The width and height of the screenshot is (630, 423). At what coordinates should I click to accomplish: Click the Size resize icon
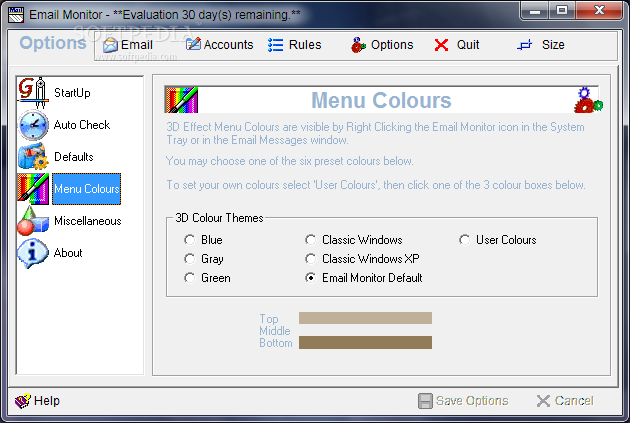click(524, 45)
